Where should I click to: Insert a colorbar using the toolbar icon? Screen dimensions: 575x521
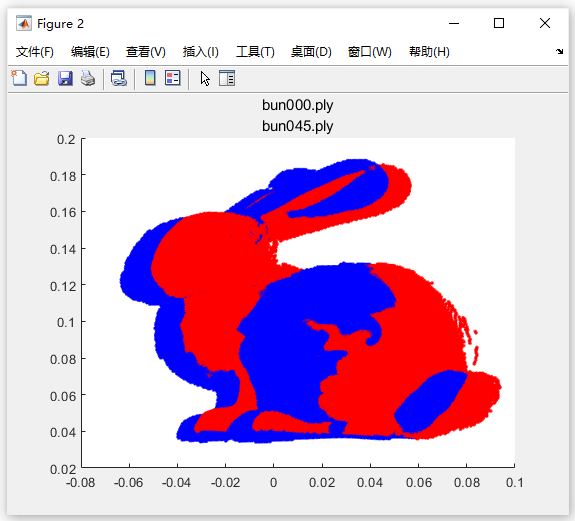[x=150, y=78]
